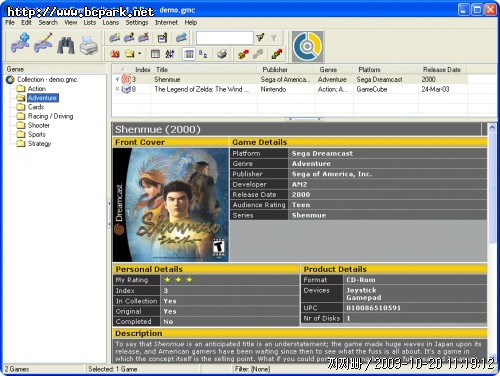Viewport: 500px width, 376px height.
Task: Click inside the quick search text box
Action: point(224,38)
